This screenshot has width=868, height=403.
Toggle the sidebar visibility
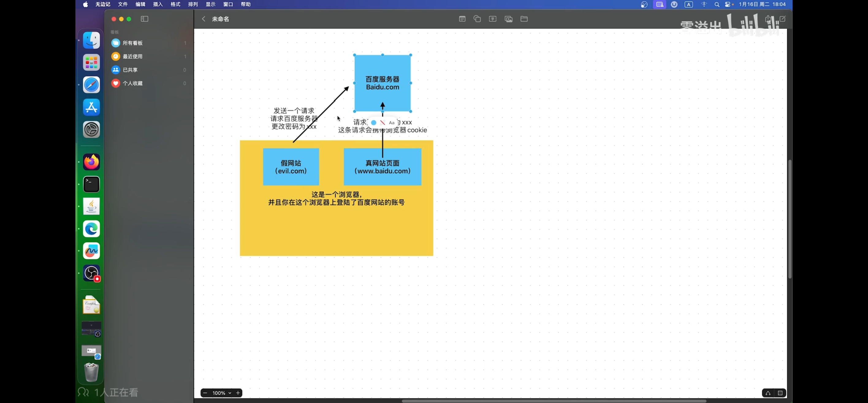pos(144,19)
